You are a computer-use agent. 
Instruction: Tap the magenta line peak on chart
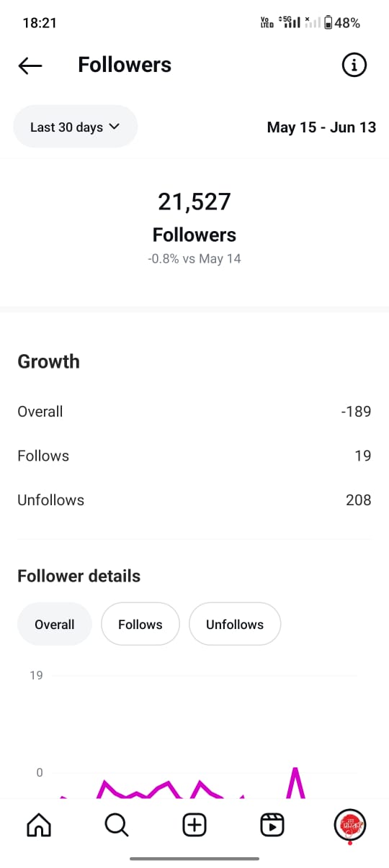click(x=295, y=770)
